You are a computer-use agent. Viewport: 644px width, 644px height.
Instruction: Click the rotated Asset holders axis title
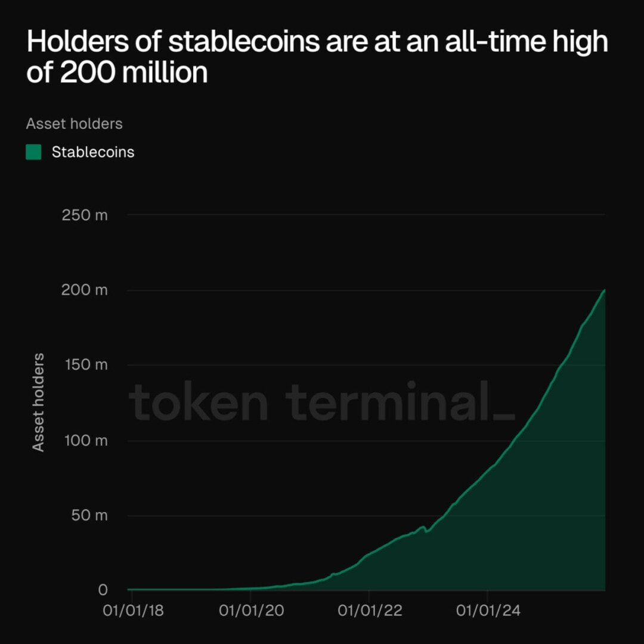pyautogui.click(x=38, y=402)
